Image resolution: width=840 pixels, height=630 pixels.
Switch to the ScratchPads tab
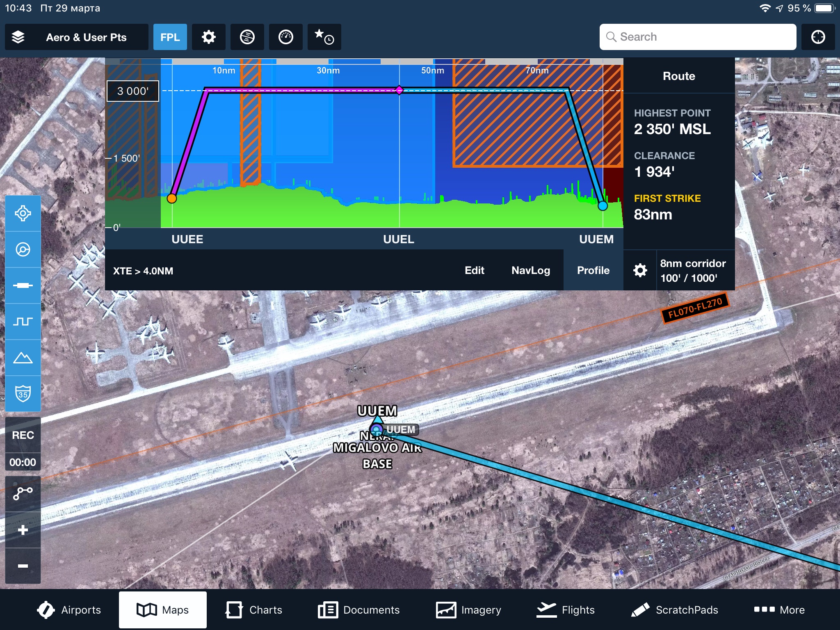coord(675,610)
